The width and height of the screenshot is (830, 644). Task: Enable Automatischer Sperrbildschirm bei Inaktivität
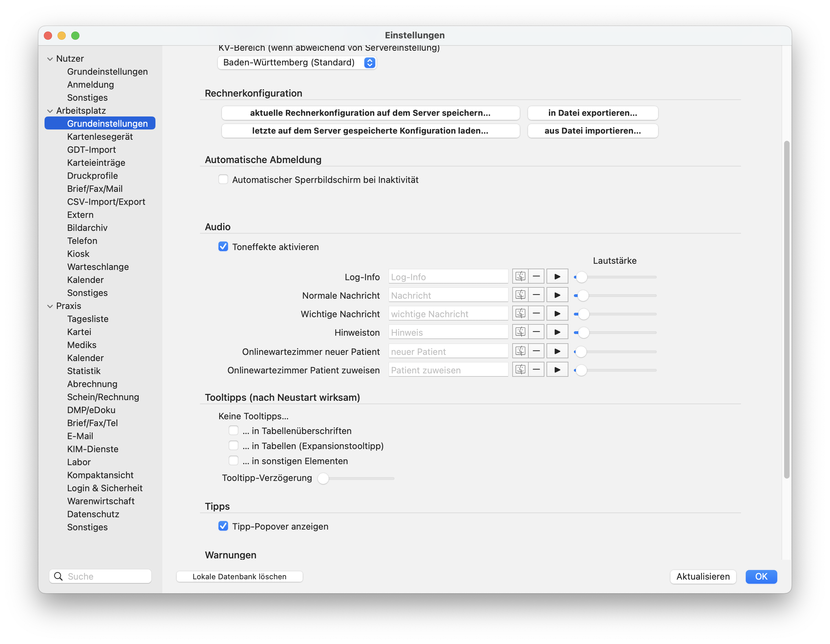point(223,179)
